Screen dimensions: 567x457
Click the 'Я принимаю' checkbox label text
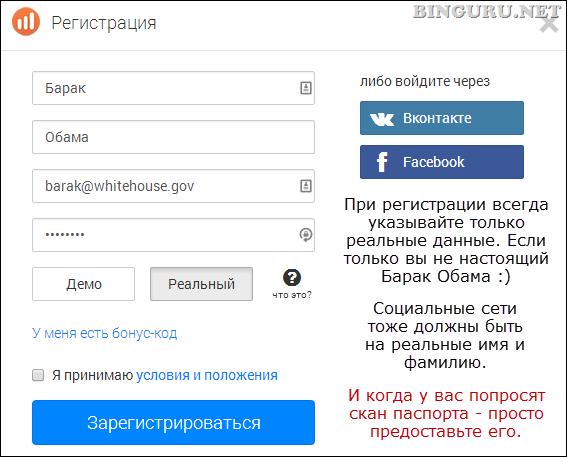pyautogui.click(x=93, y=375)
